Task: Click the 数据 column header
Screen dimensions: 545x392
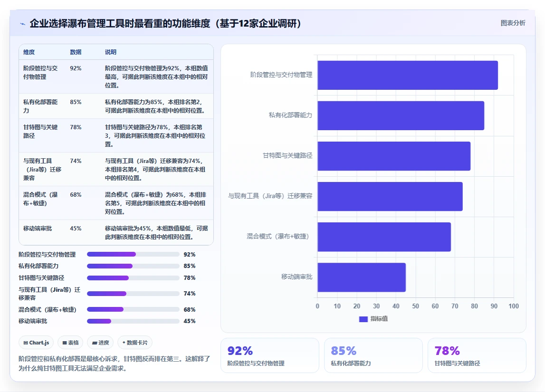Action: [76, 52]
